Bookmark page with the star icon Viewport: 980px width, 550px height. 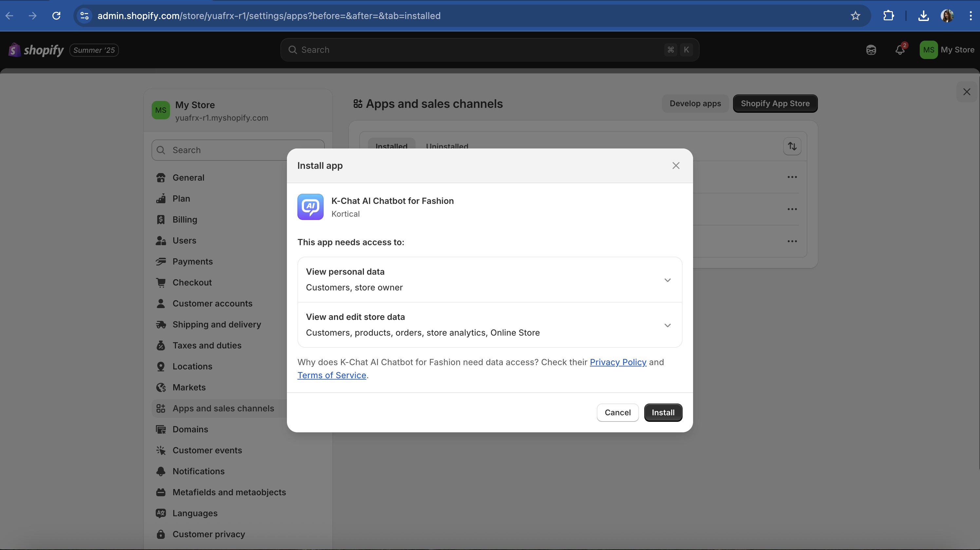click(855, 16)
